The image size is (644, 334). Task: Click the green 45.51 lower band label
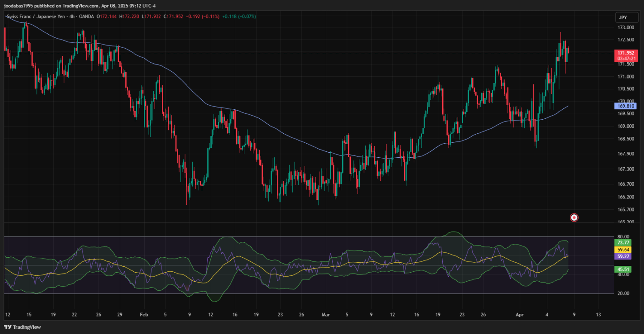pyautogui.click(x=623, y=270)
